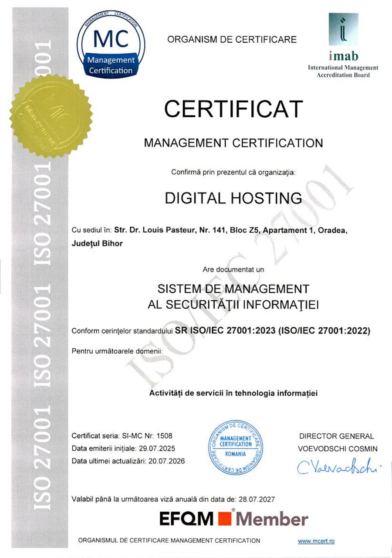The height and width of the screenshot is (558, 392).
Task: Click AL SECURITĂŢII INFORMAŢIEI line
Action: click(233, 305)
